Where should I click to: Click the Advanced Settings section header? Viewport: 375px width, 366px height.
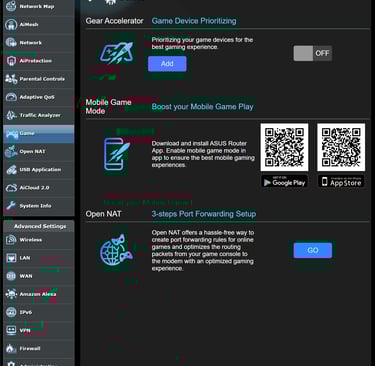[40, 226]
